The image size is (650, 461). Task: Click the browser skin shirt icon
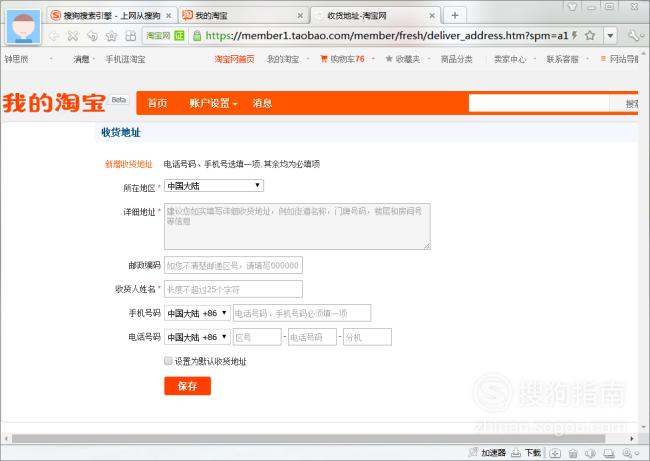pyautogui.click(x=572, y=7)
